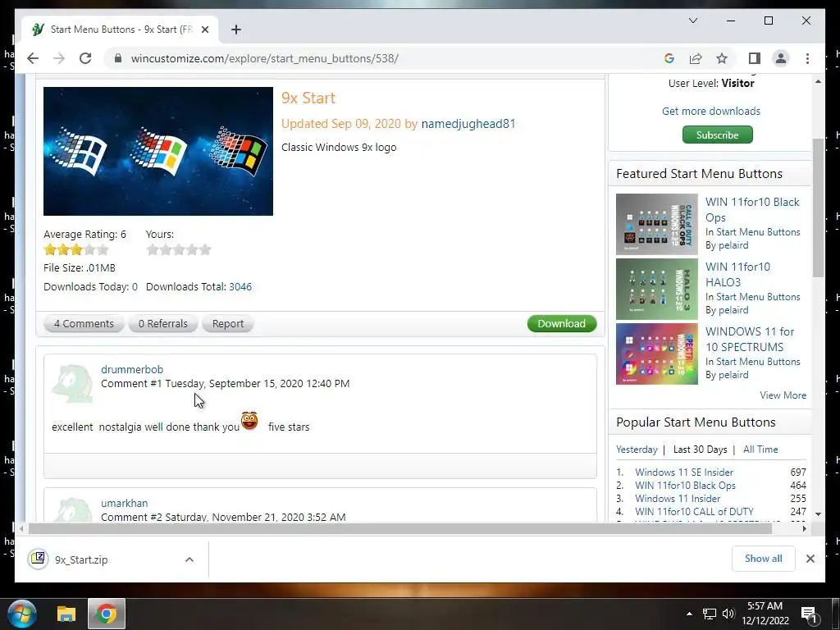Go back to the previous page
Viewport: 840px width, 630px height.
click(x=33, y=58)
